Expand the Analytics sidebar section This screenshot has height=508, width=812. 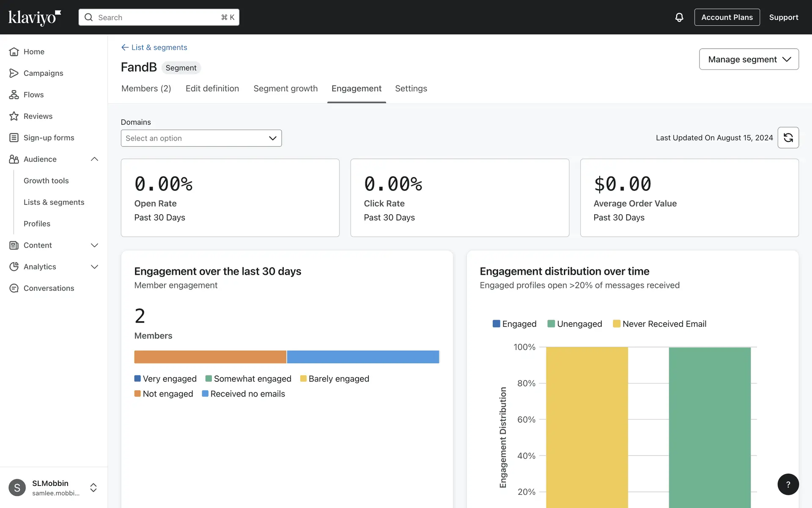point(94,267)
